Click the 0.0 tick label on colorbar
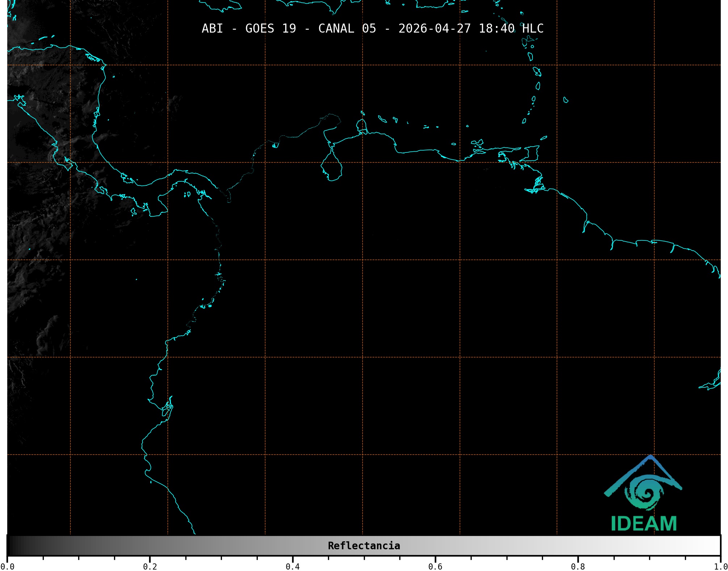The image size is (728, 571). [7, 566]
